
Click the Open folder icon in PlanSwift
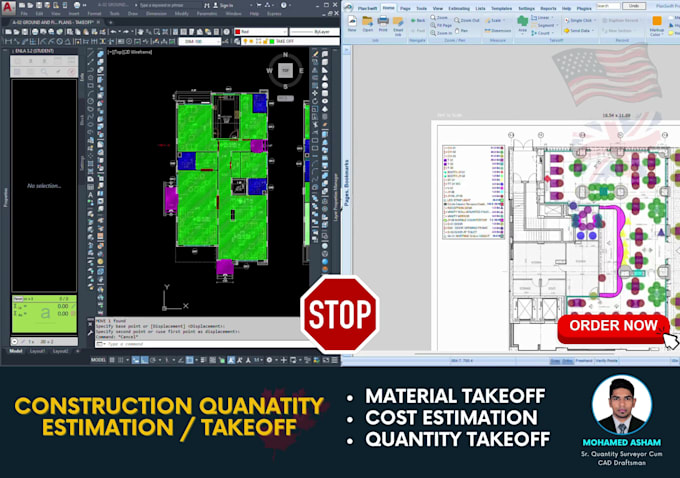coord(367,23)
